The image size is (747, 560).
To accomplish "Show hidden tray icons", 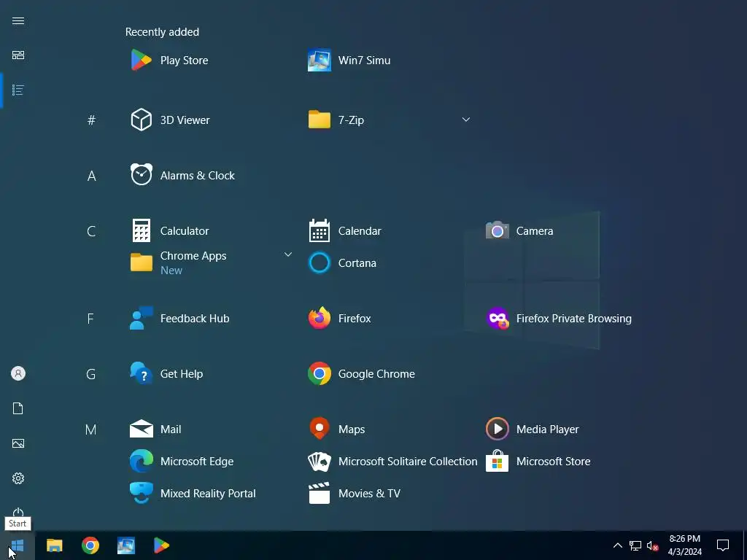I will 617,545.
